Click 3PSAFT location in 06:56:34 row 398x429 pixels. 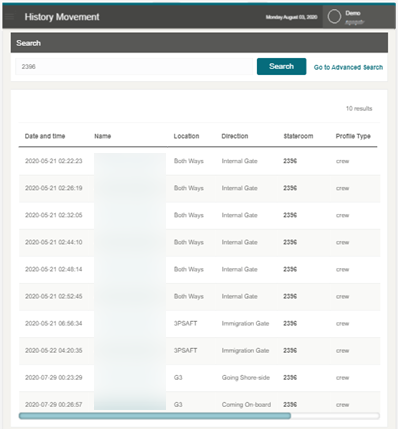click(x=185, y=323)
